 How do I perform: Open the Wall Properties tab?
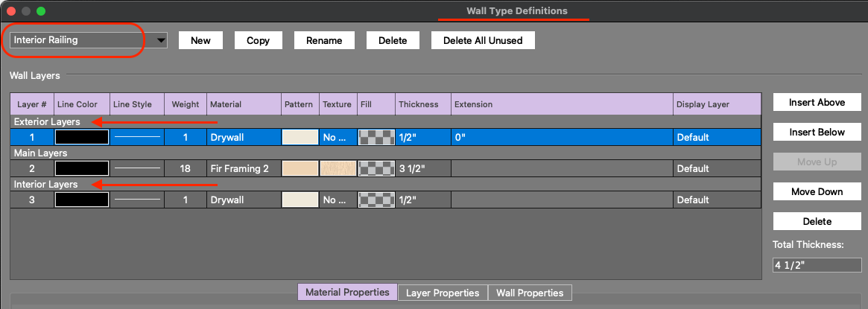(x=530, y=293)
